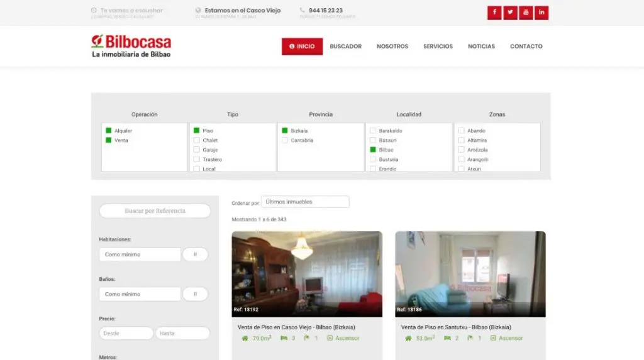Screen dimensions: 644x360
Task: Click the bathroom icon on Casco Viejo listing
Action: point(306,338)
